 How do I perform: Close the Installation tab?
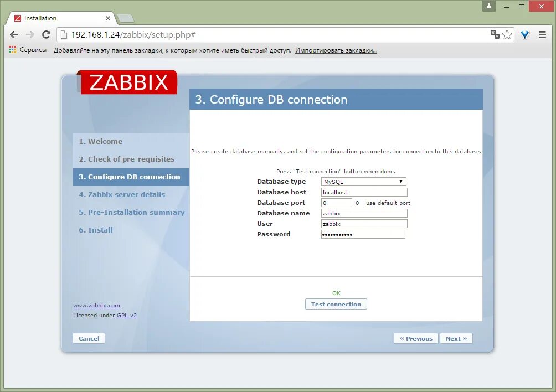click(x=108, y=18)
